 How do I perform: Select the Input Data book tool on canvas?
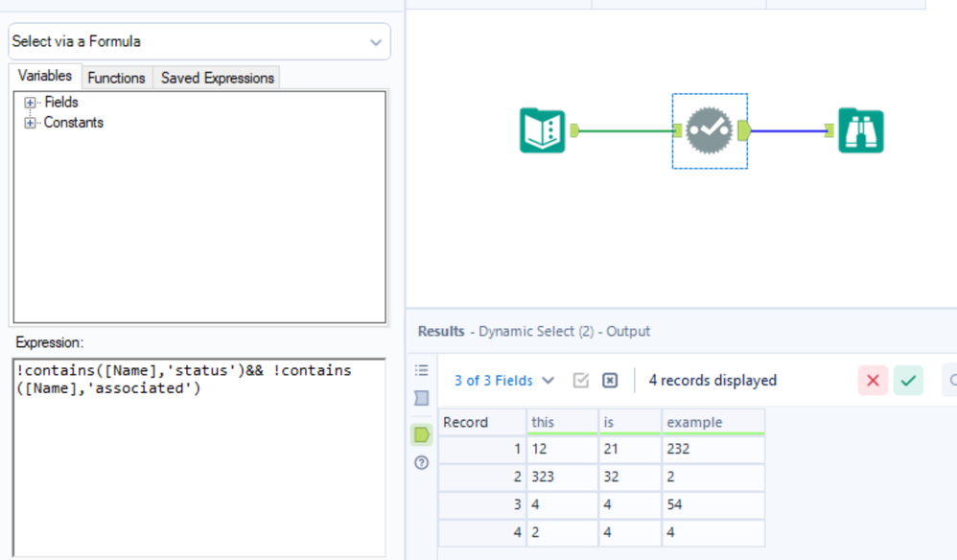coord(542,130)
